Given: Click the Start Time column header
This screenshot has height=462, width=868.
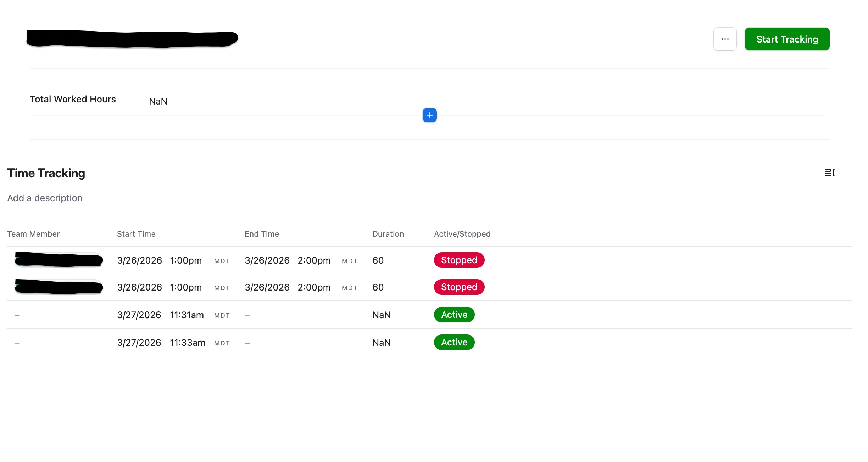Looking at the screenshot, I should [136, 234].
